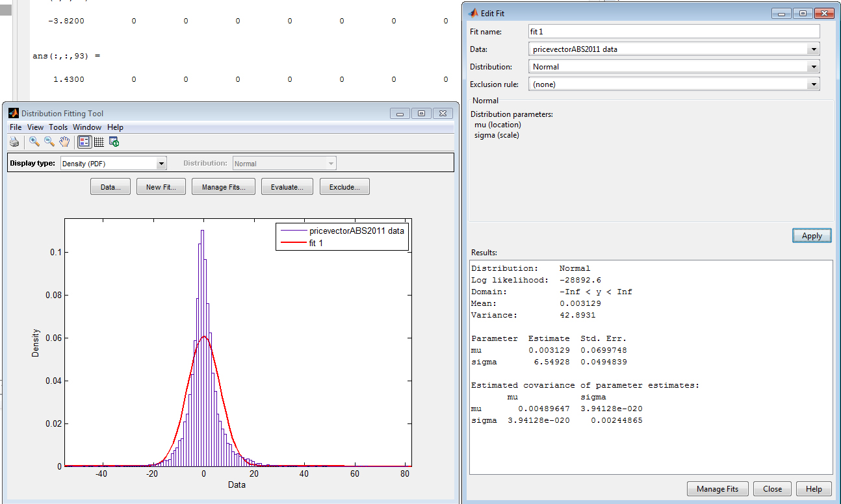Click MATLAB logo in Distribution Fitting Tool title
841x504 pixels.
coord(14,113)
